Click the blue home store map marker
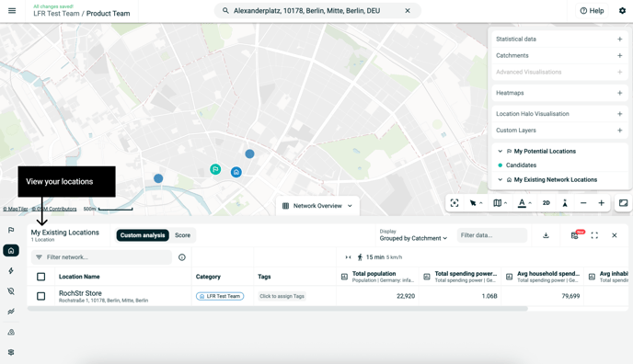 coord(236,173)
